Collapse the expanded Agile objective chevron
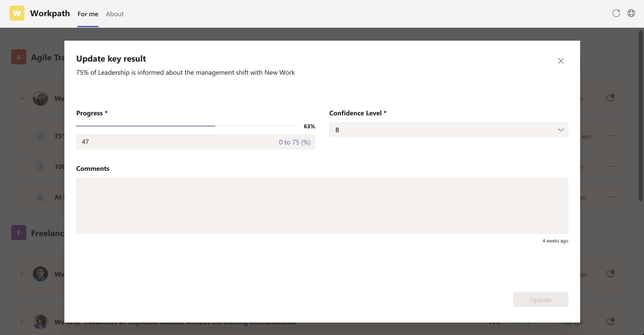This screenshot has width=644, height=335. pyautogui.click(x=22, y=98)
